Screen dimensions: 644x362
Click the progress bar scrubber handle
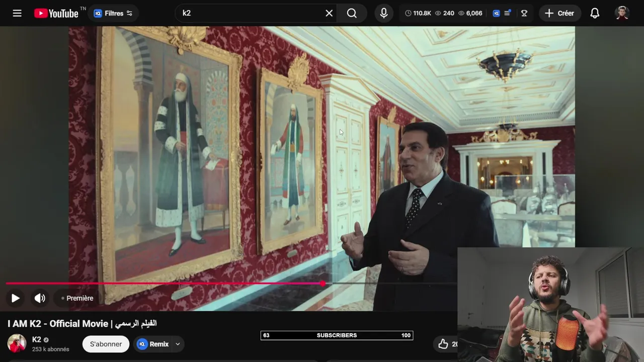tap(323, 284)
